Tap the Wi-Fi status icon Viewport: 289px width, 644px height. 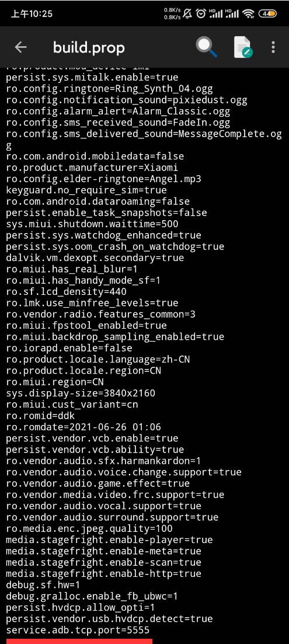(x=248, y=13)
